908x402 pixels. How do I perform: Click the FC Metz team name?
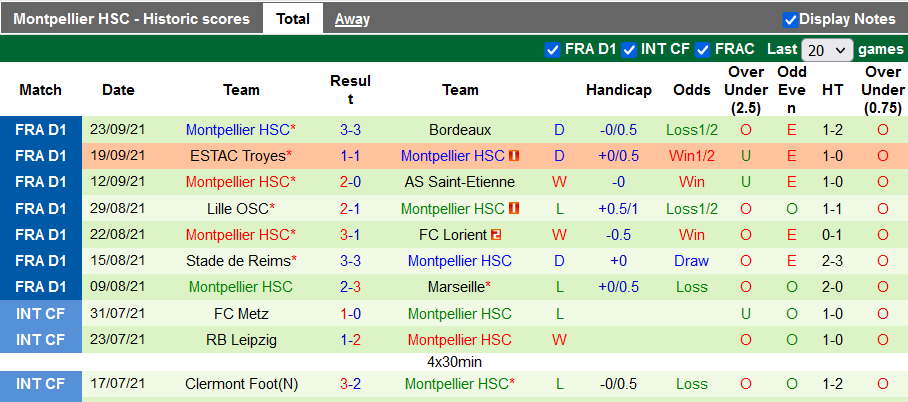[x=241, y=313]
